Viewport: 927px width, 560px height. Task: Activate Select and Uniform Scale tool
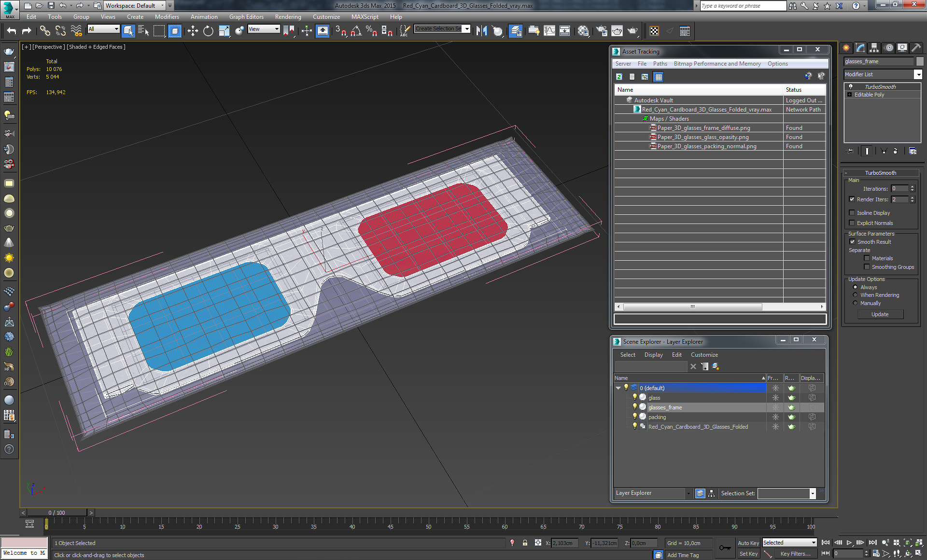coord(224,31)
